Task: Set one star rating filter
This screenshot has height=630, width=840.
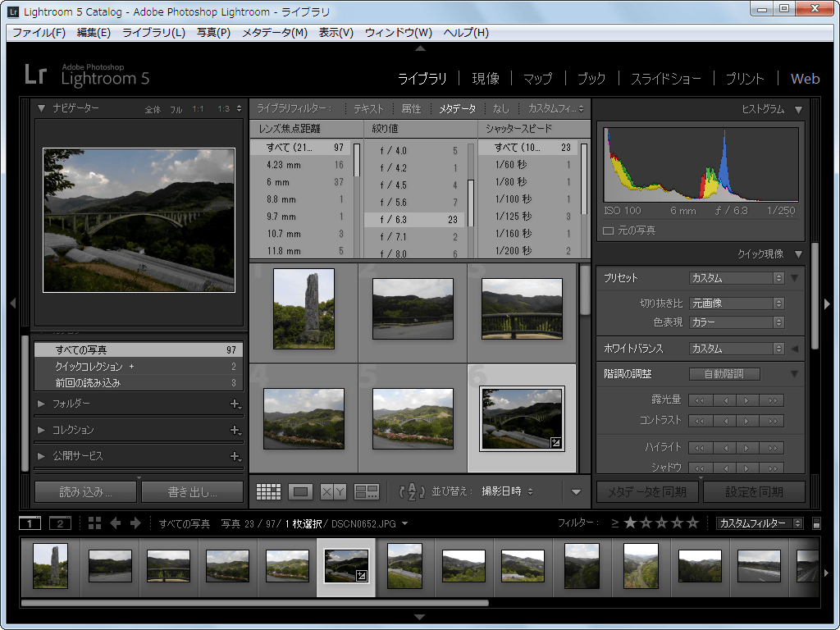Action: [631, 523]
